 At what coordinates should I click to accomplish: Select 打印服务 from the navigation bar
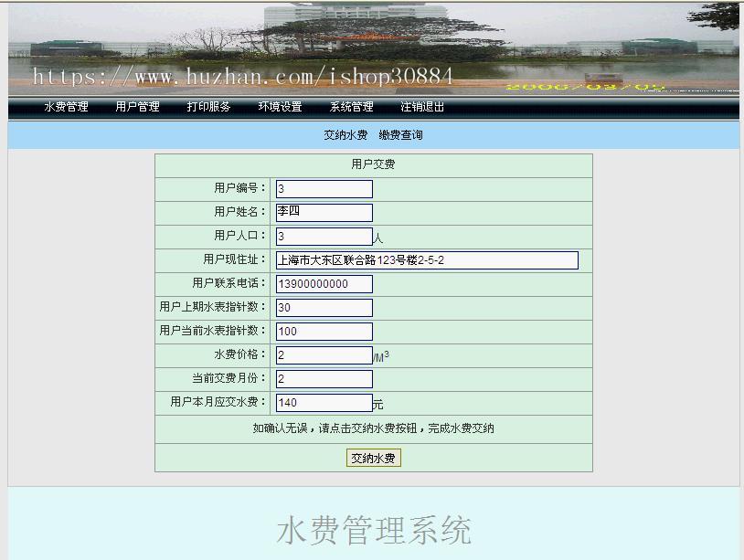pos(207,107)
